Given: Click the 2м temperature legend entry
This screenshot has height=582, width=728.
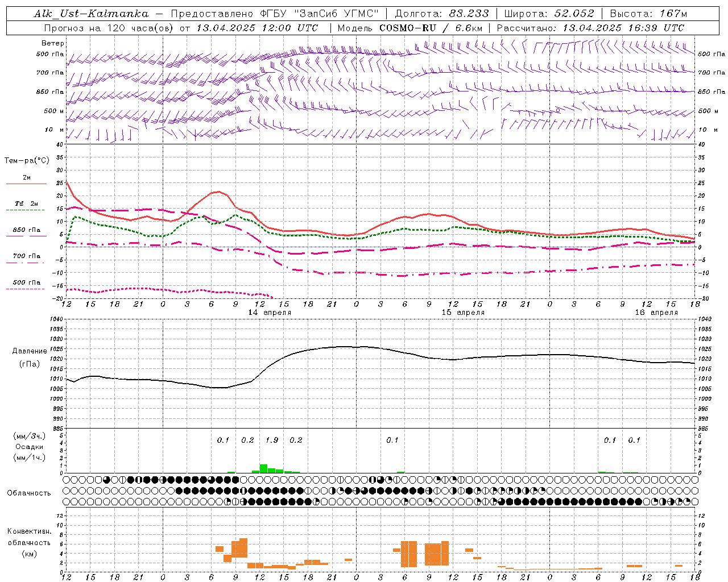Looking at the screenshot, I should pyautogui.click(x=27, y=178).
